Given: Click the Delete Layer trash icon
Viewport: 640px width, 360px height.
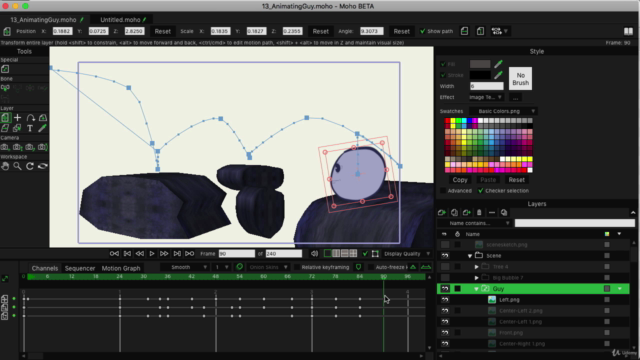Looking at the screenshot, I should coord(479,212).
